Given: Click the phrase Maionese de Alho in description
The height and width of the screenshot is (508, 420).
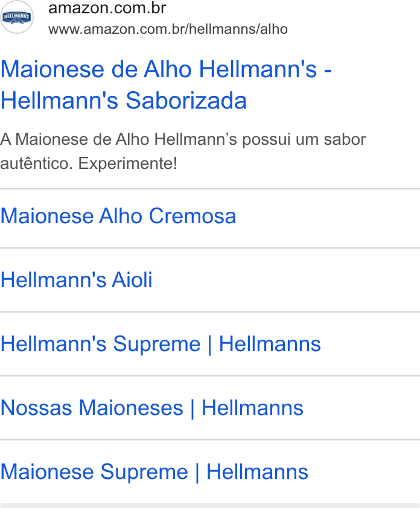Looking at the screenshot, I should click(82, 139).
